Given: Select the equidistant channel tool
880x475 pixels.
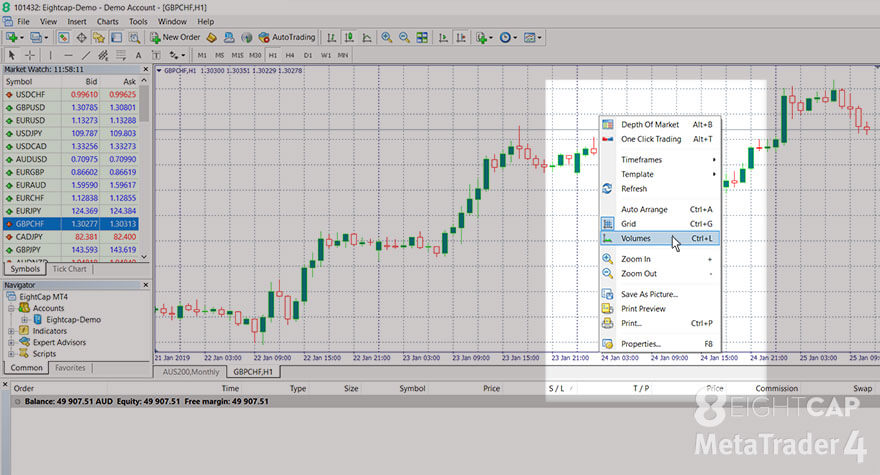Looking at the screenshot, I should [x=103, y=55].
